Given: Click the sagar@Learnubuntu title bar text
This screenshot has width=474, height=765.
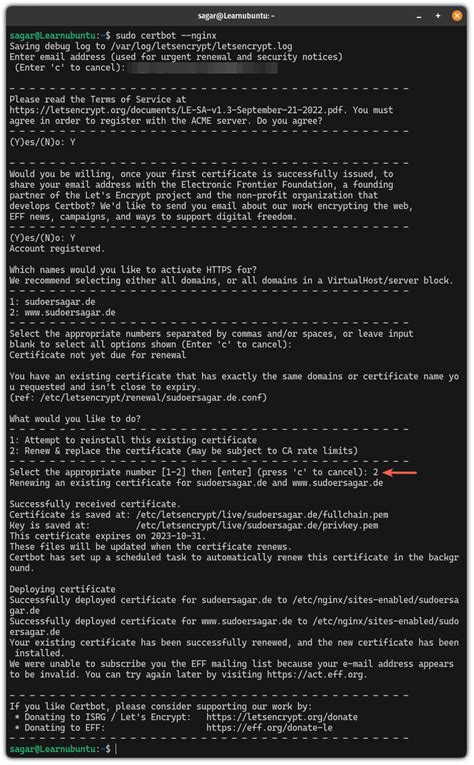Looking at the screenshot, I should click(x=237, y=16).
